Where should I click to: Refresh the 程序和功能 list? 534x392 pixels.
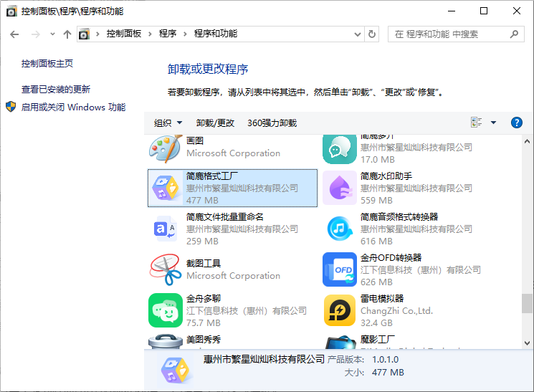(x=372, y=34)
